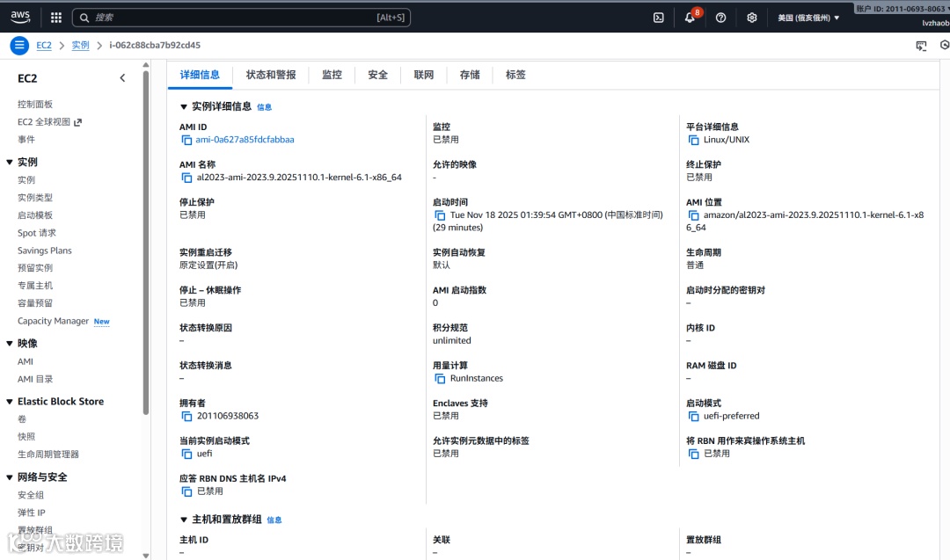Click the sidebar scroll down arrow
950x560 pixels.
pyautogui.click(x=145, y=555)
